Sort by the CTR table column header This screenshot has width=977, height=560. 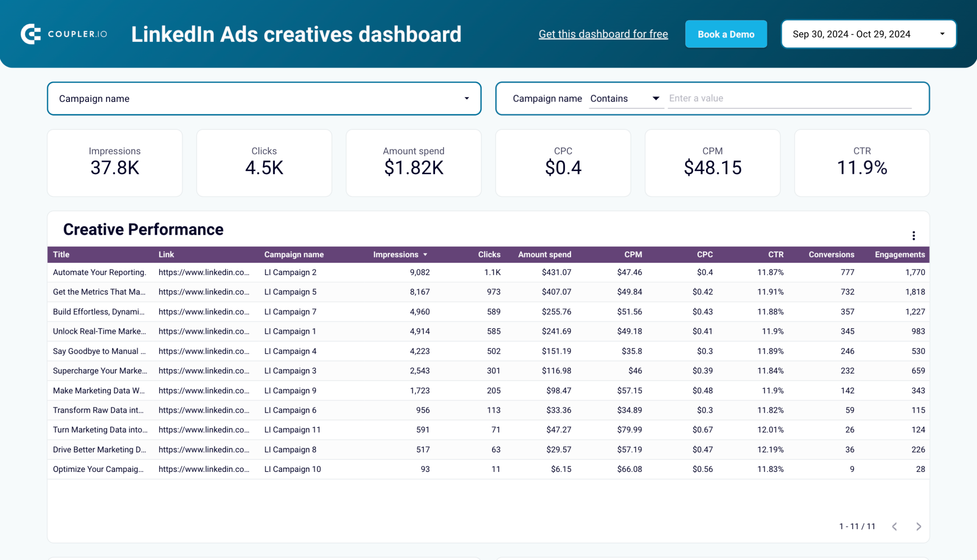point(776,254)
